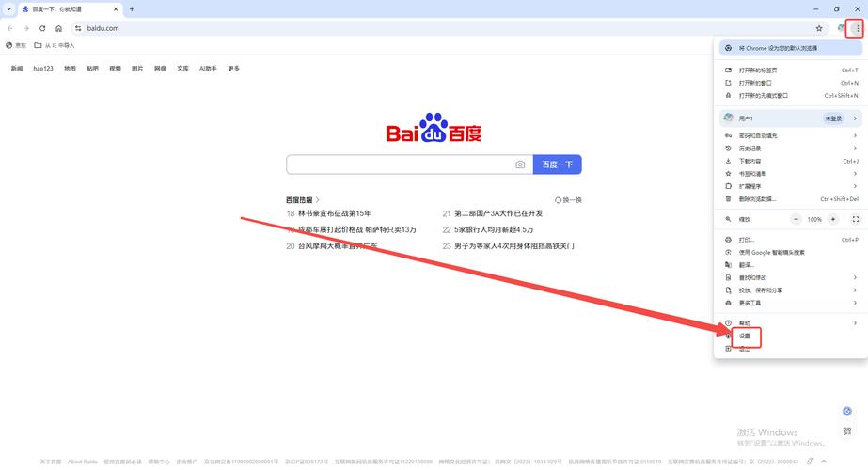Click the blue assistant icon above QR

click(847, 411)
